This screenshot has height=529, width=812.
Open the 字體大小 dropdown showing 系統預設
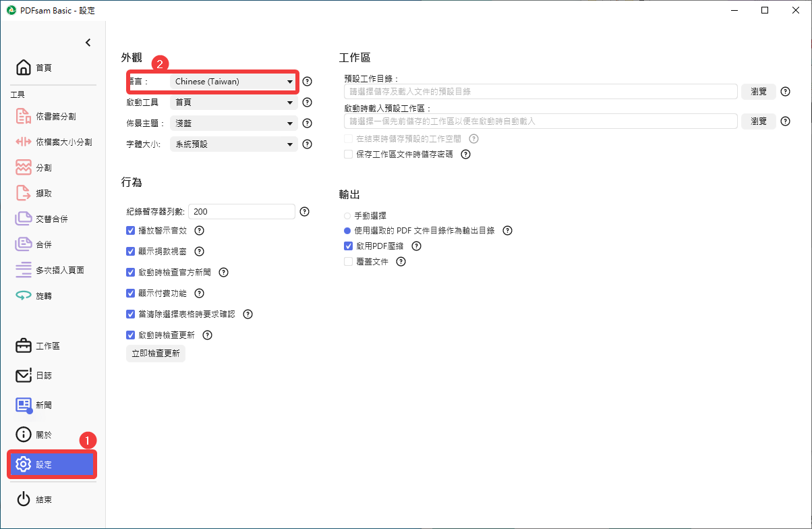[233, 144]
